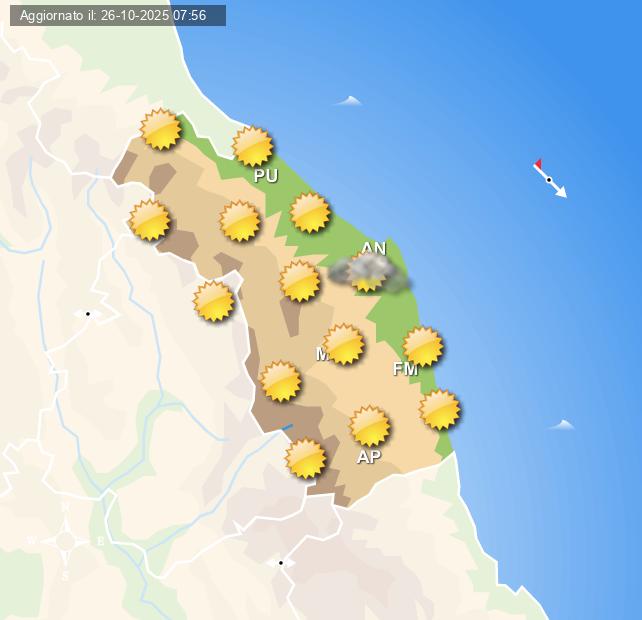Click the sun icon immediately left of cloud icon

[x=300, y=281]
